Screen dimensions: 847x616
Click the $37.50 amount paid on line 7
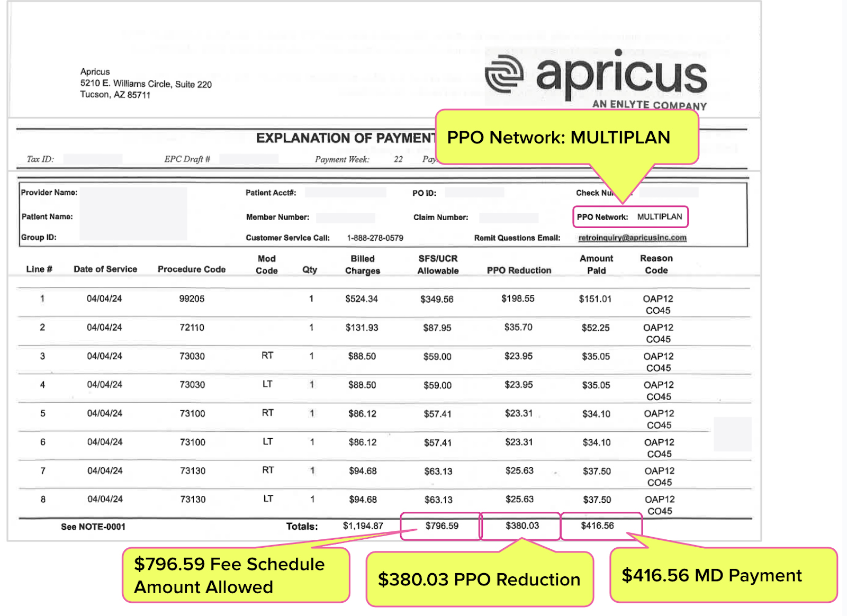point(597,472)
